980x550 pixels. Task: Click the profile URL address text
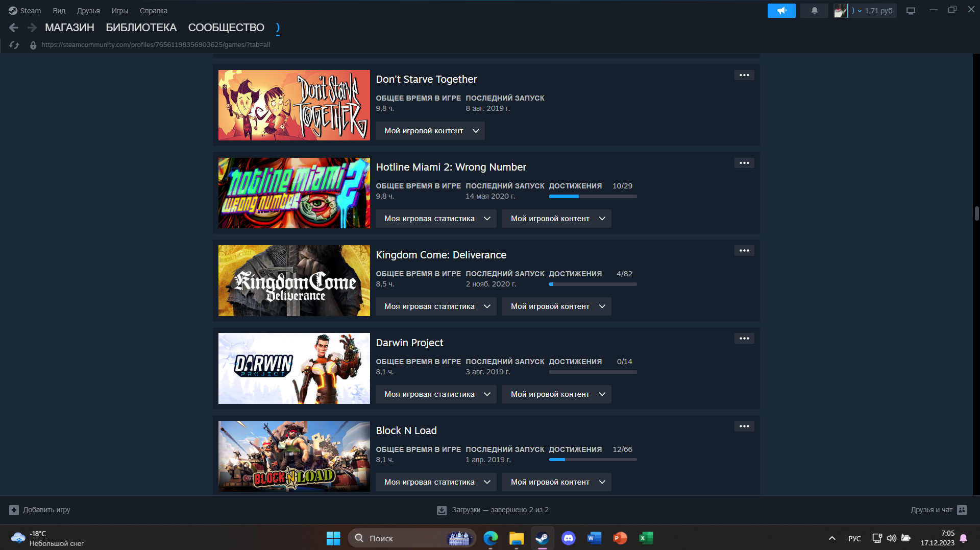coord(156,45)
